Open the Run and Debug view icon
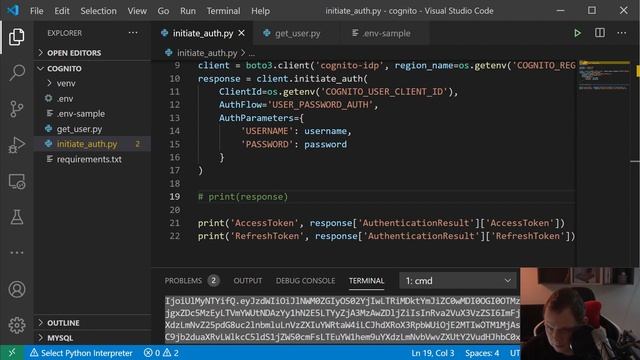This screenshot has height=360, width=640. [x=16, y=145]
